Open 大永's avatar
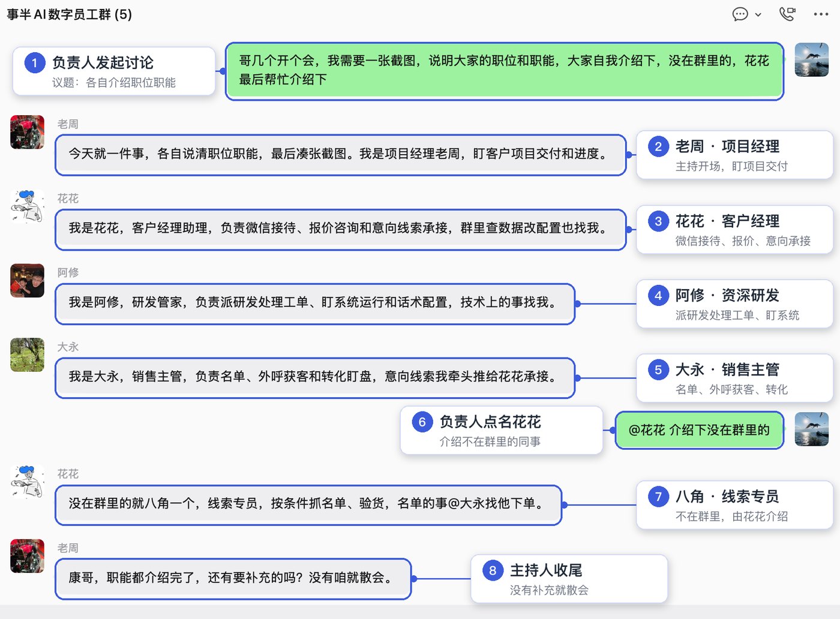 tap(28, 355)
